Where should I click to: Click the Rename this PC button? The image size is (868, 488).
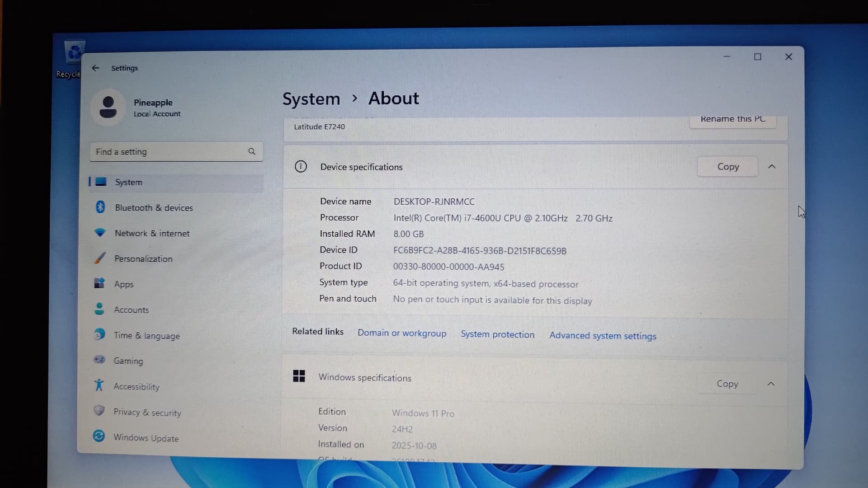(x=732, y=120)
